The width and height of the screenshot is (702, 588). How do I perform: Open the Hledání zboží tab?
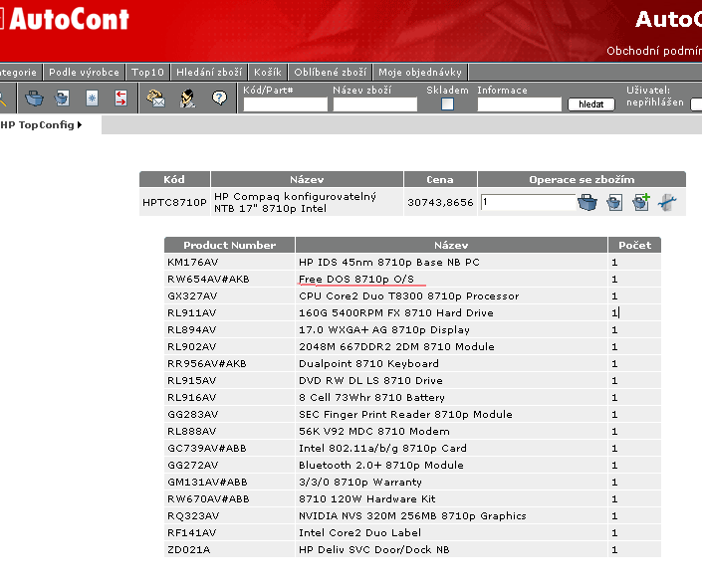click(209, 72)
